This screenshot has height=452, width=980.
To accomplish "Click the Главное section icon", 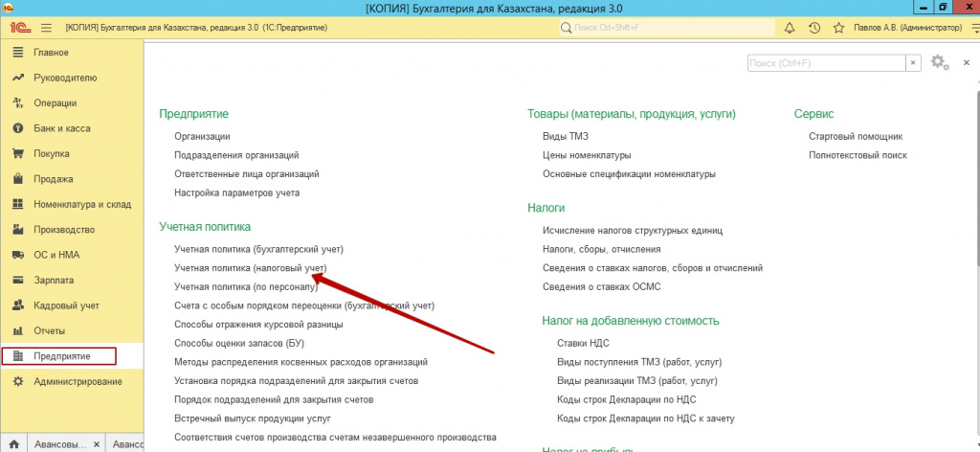I will point(18,53).
